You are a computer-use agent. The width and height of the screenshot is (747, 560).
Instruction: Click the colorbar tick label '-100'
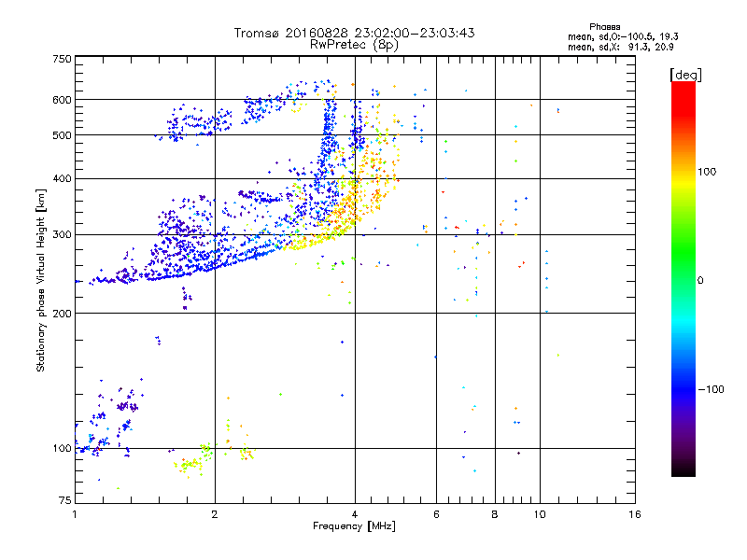pos(711,389)
